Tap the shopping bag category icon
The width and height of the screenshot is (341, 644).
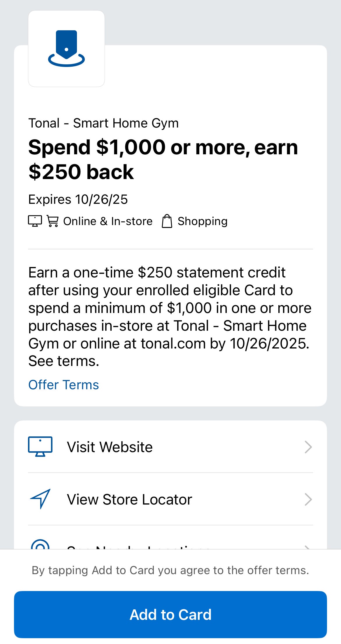point(167,221)
